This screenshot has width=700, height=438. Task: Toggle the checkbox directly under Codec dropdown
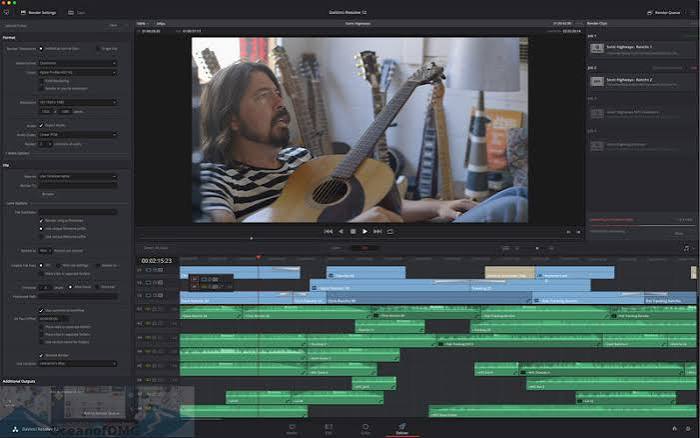pos(42,81)
